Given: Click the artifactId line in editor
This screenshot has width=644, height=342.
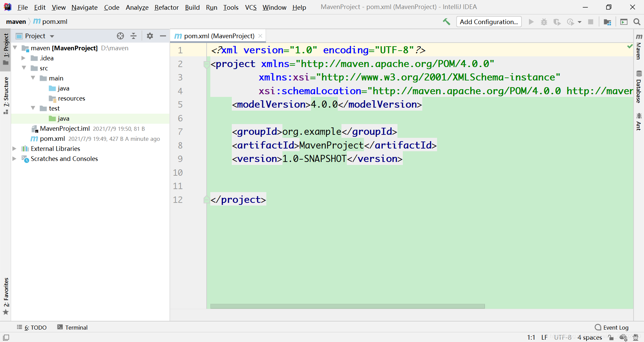Looking at the screenshot, I should coord(334,145).
